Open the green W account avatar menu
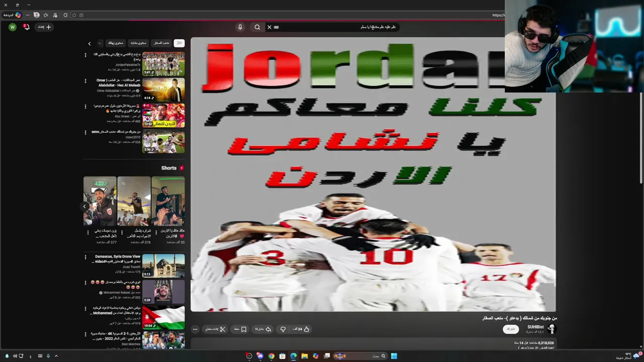 coord(13,27)
